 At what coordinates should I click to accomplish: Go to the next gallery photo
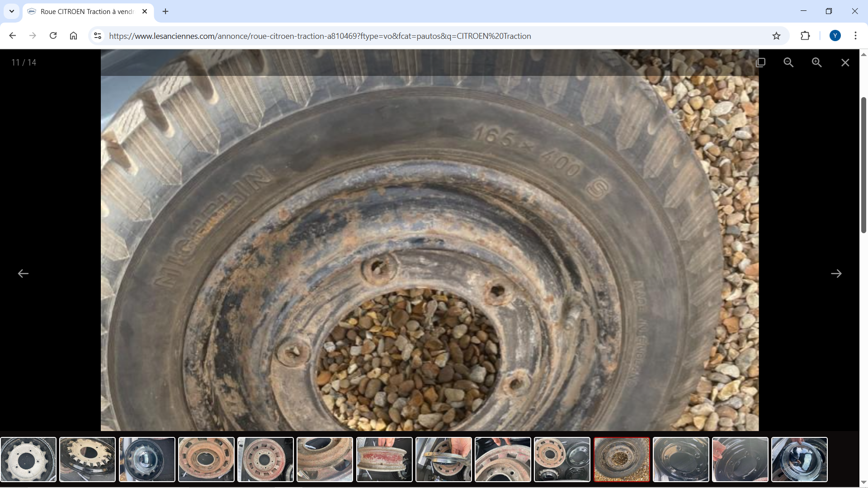point(836,273)
